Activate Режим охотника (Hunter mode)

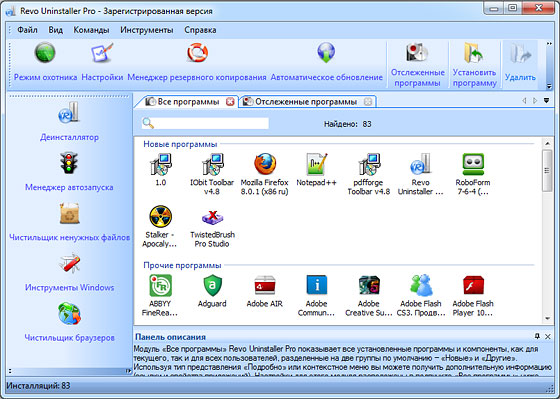pos(45,61)
